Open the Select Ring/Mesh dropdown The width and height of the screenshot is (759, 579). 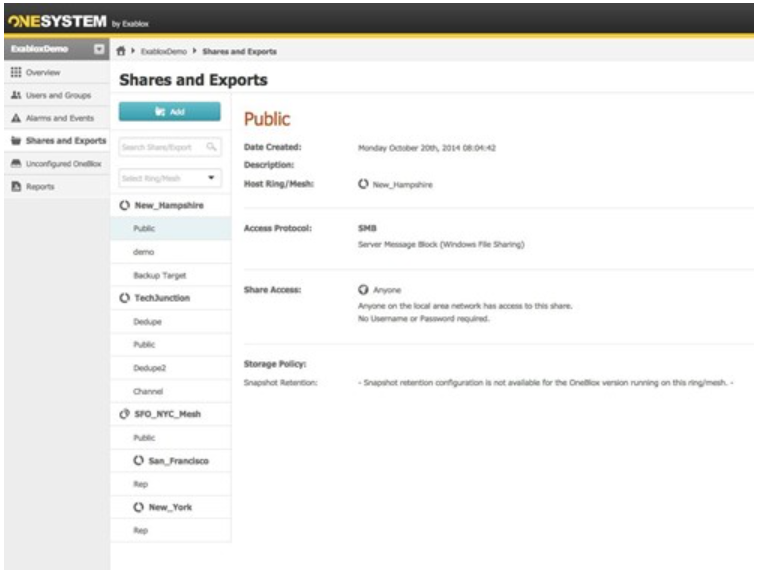170,178
